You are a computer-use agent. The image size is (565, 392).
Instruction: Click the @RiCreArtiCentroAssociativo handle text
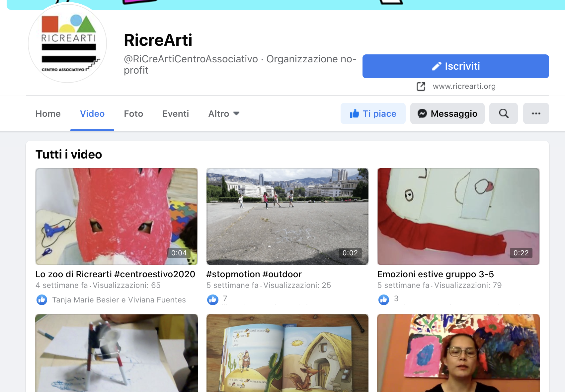[x=191, y=59]
